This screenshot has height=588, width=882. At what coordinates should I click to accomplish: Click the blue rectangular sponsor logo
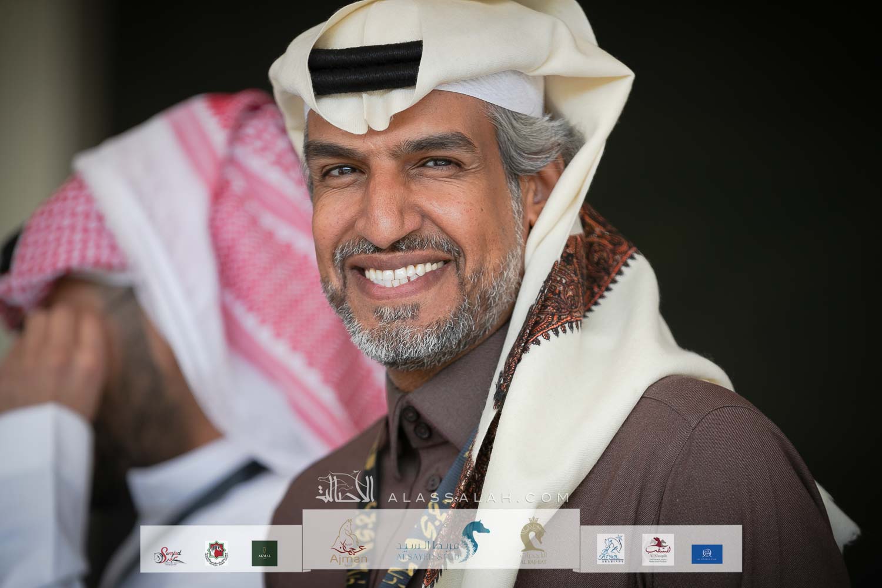click(706, 553)
